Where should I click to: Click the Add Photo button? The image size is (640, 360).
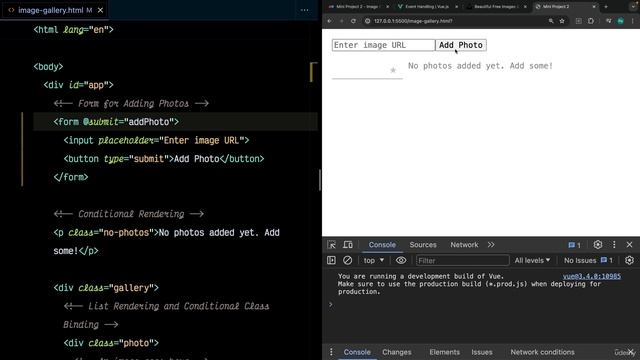461,45
